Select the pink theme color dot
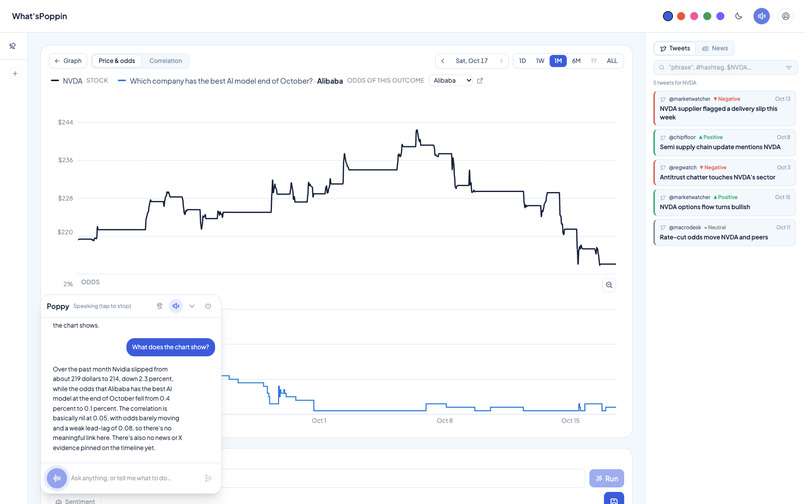This screenshot has width=806, height=504. [694, 16]
